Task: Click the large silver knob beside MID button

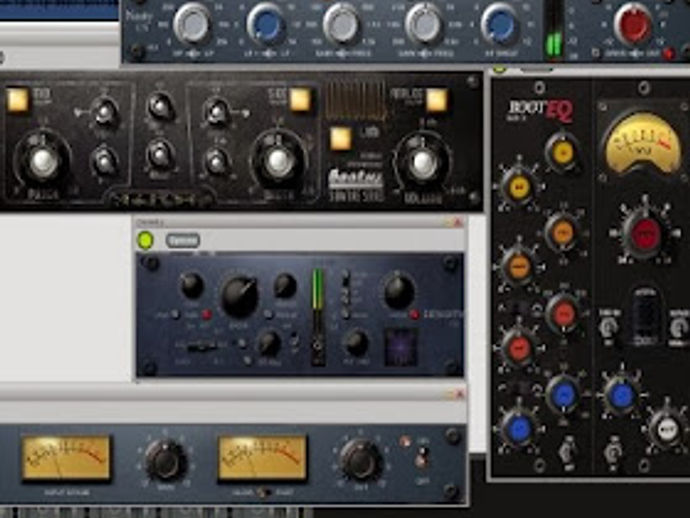Action: pos(43,162)
